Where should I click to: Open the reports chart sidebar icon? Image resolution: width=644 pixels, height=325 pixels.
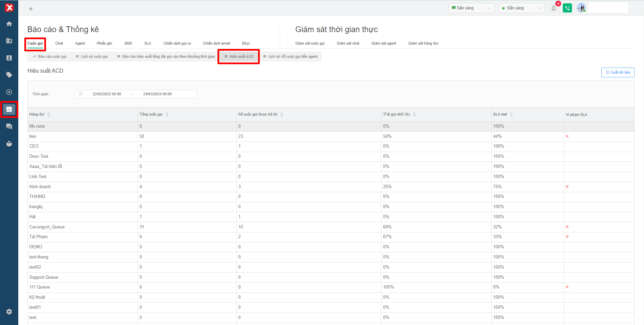pyautogui.click(x=9, y=109)
